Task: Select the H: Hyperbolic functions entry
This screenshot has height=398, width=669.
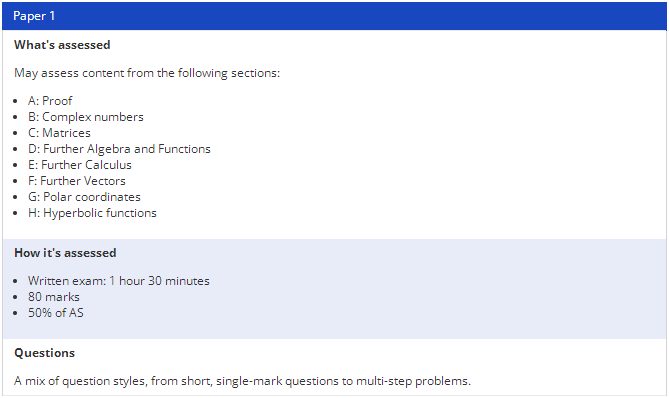Action: [x=92, y=213]
